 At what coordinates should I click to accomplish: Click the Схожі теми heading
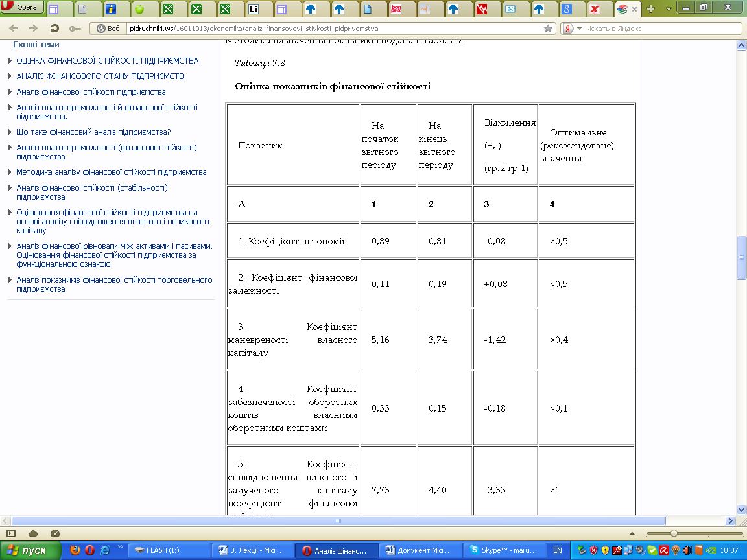[36, 45]
